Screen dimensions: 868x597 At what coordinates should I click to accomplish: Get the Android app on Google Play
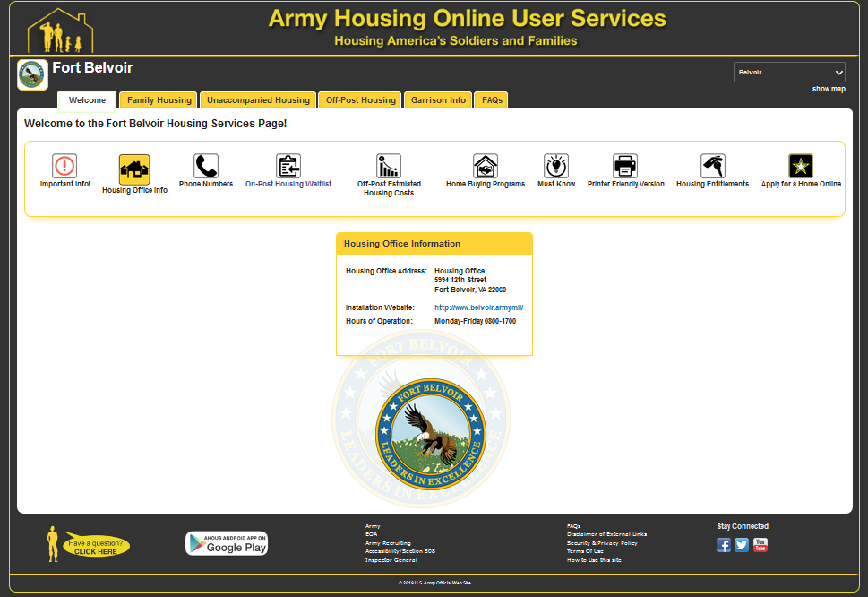(x=227, y=543)
